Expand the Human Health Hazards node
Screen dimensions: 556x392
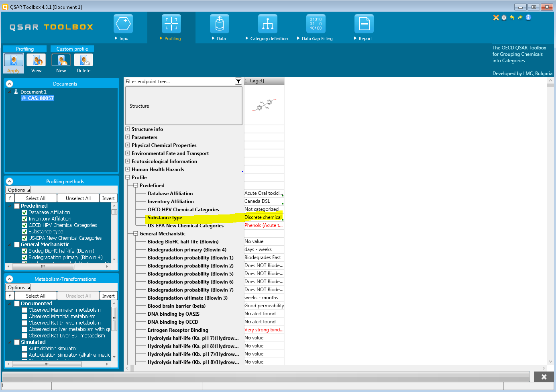[128, 169]
